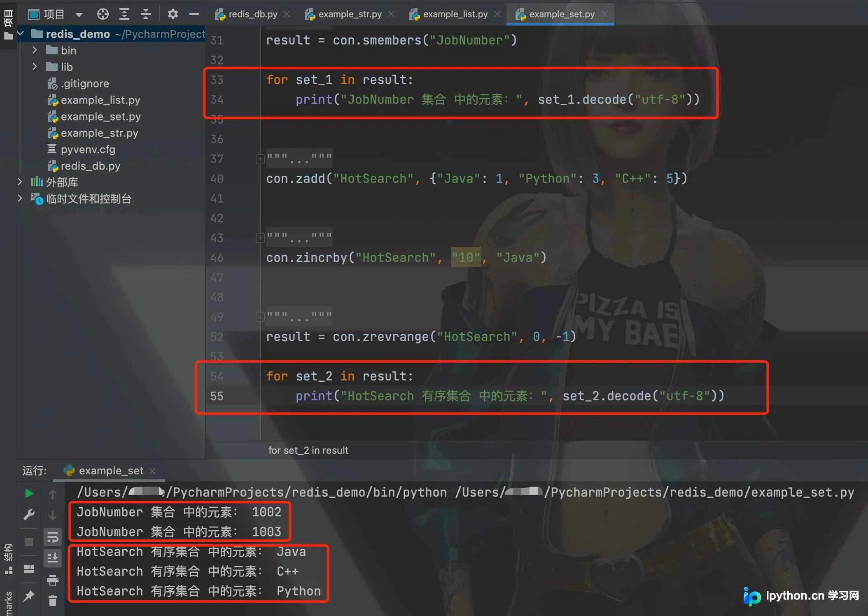The height and width of the screenshot is (616, 868).
Task: Rerun example_set with green play button
Action: click(x=29, y=493)
